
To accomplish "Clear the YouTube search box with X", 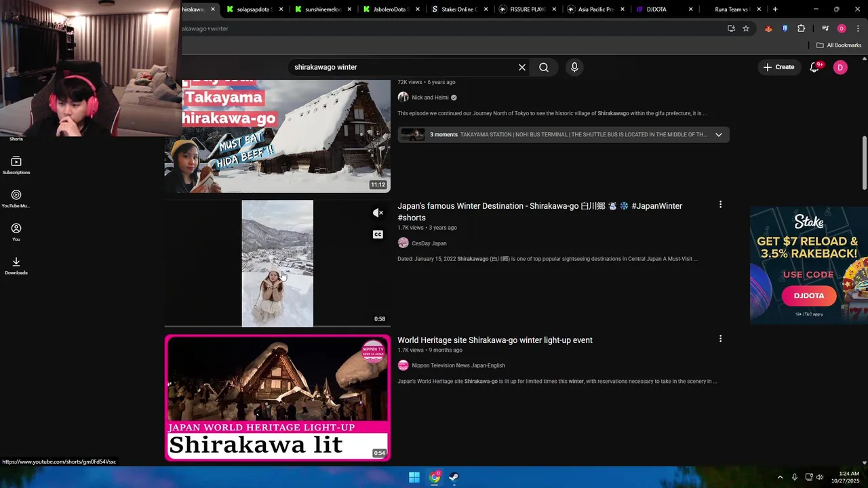I will pos(522,67).
